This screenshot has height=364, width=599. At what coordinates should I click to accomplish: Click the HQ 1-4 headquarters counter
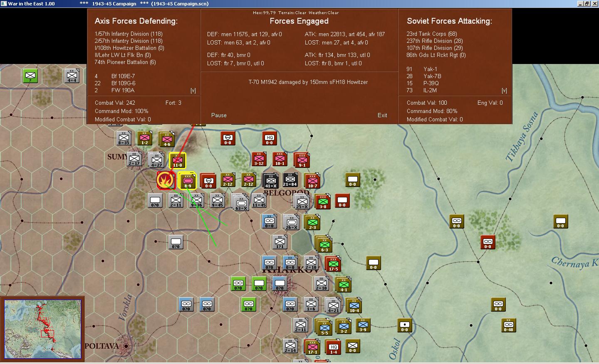point(334,347)
